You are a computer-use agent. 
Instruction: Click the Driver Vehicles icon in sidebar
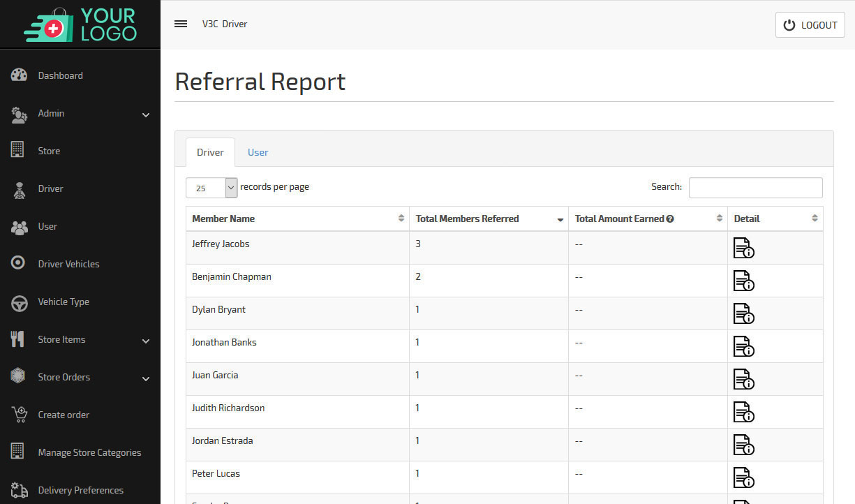tap(19, 264)
